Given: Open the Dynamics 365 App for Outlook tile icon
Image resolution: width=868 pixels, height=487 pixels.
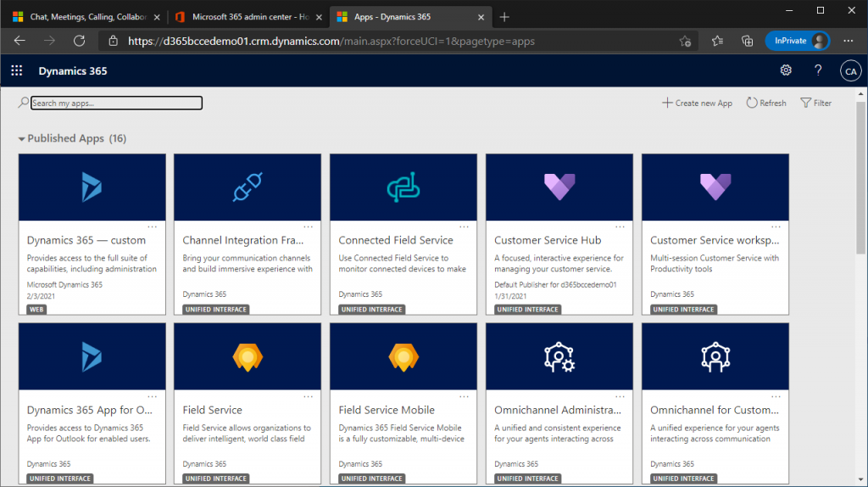Looking at the screenshot, I should click(x=92, y=356).
